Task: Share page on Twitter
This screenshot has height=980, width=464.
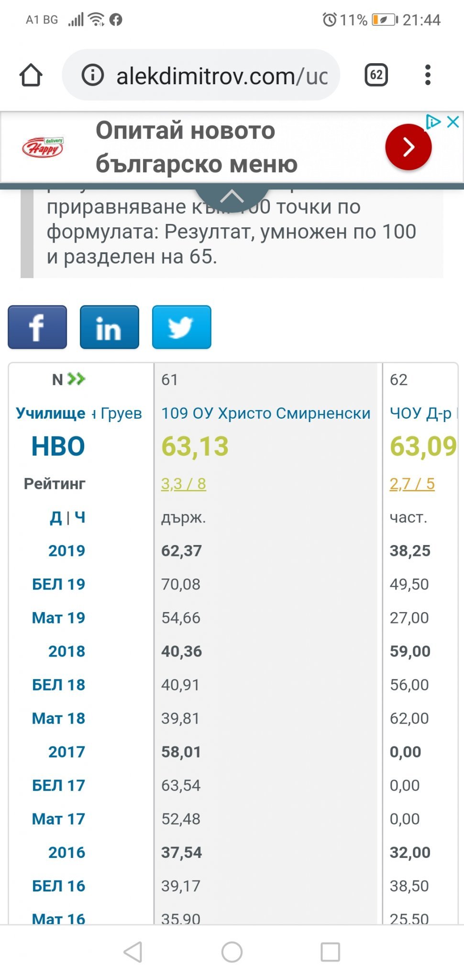Action: pos(181,327)
